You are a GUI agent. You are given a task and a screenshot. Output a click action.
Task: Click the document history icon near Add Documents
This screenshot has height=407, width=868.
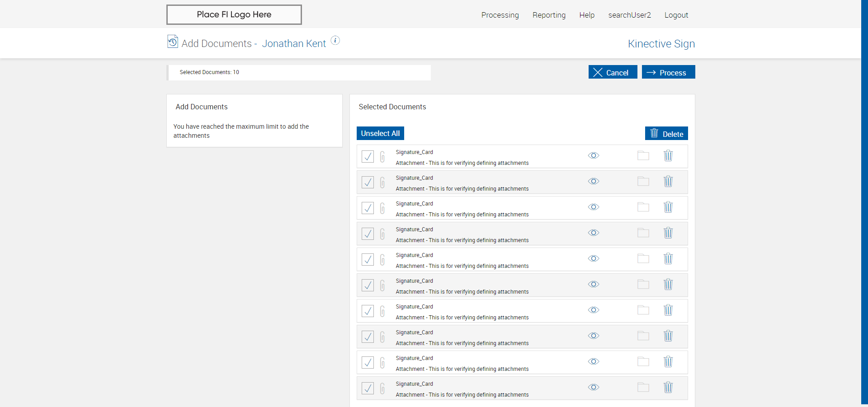tap(172, 42)
